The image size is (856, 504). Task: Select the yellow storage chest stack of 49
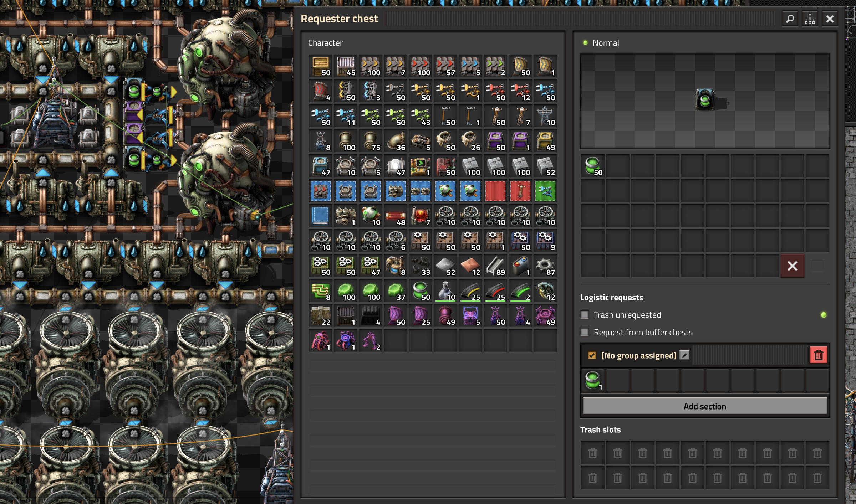tap(545, 141)
